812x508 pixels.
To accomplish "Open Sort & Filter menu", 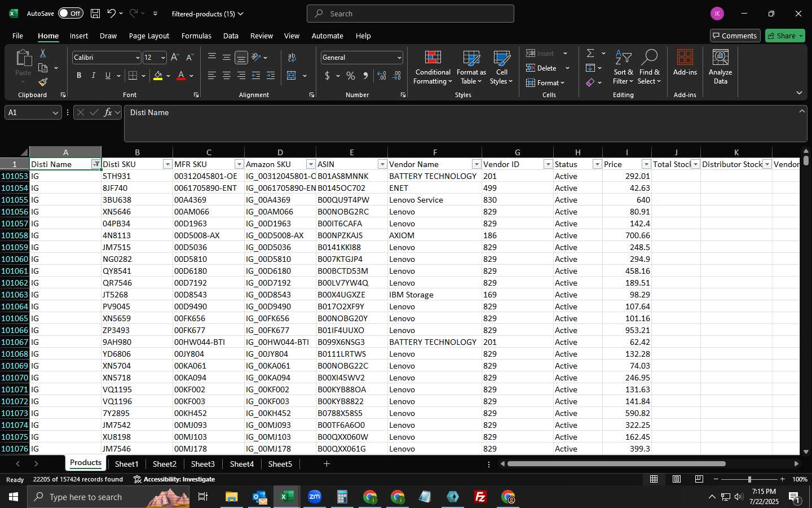I will pos(623,67).
